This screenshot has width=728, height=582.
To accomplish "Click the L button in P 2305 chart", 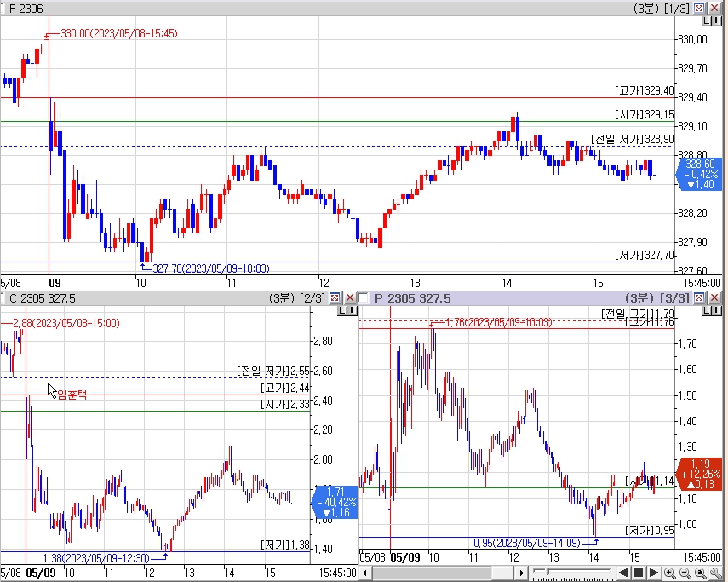I will click(706, 310).
